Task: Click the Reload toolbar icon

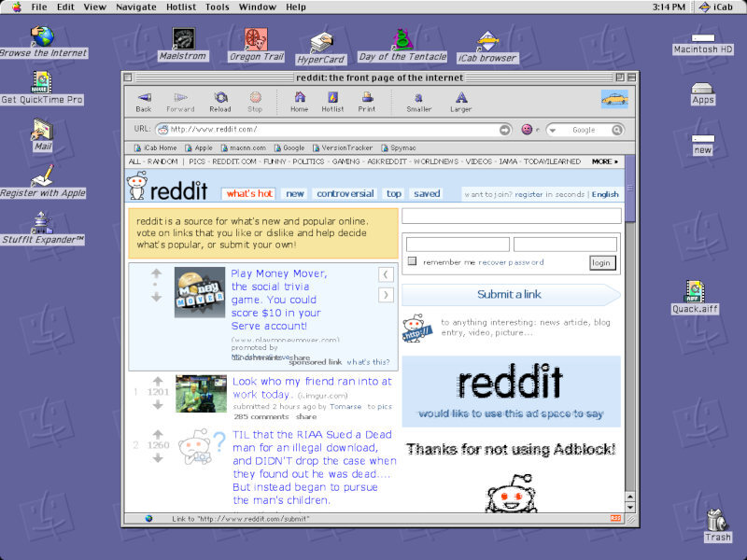Action: [219, 101]
